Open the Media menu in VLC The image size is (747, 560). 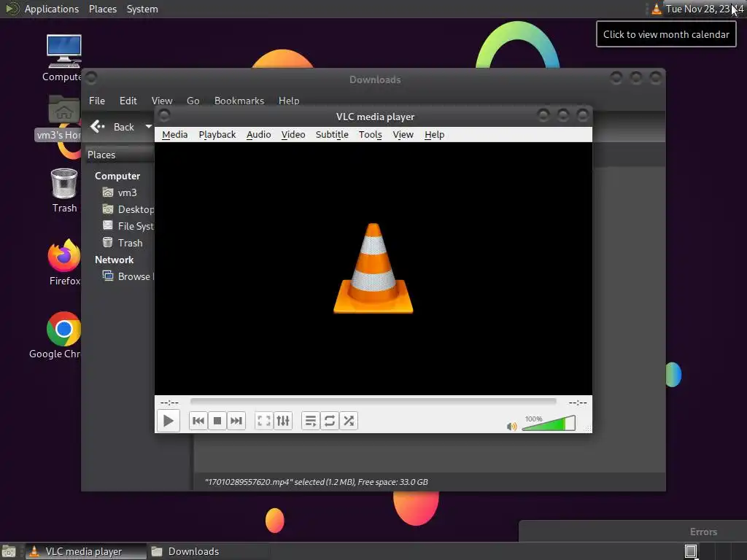pyautogui.click(x=175, y=135)
